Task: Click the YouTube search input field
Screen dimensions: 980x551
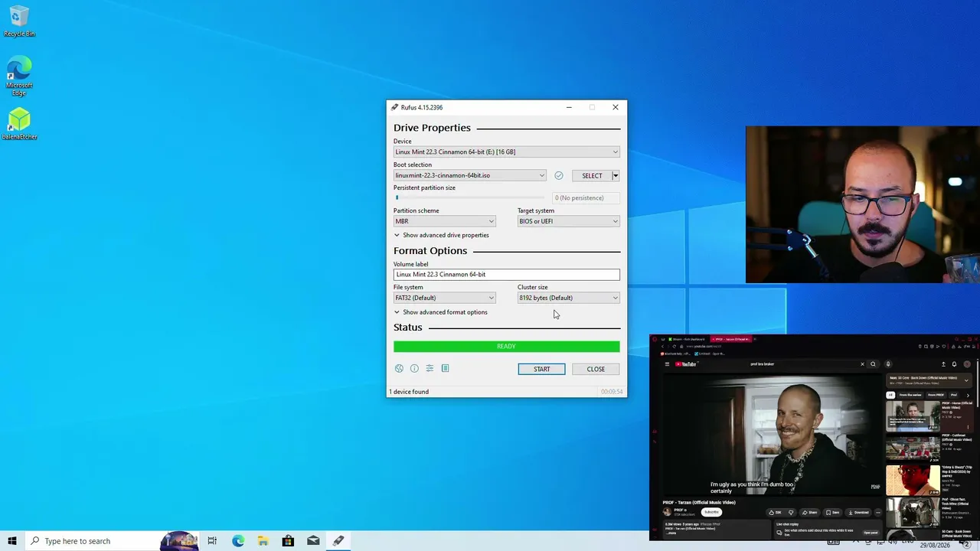Action: [803, 364]
